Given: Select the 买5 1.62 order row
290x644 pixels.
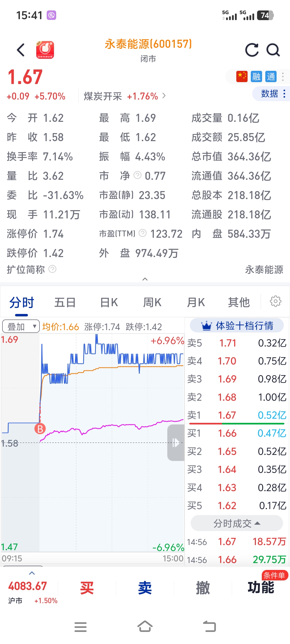Looking at the screenshot, I should [237, 506].
